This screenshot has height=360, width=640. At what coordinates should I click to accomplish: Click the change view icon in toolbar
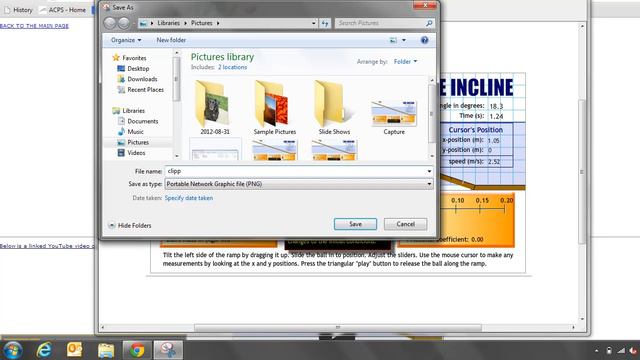coord(393,40)
